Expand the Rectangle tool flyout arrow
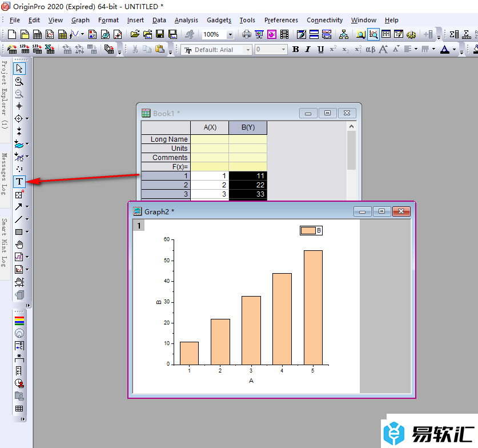 coord(27,232)
